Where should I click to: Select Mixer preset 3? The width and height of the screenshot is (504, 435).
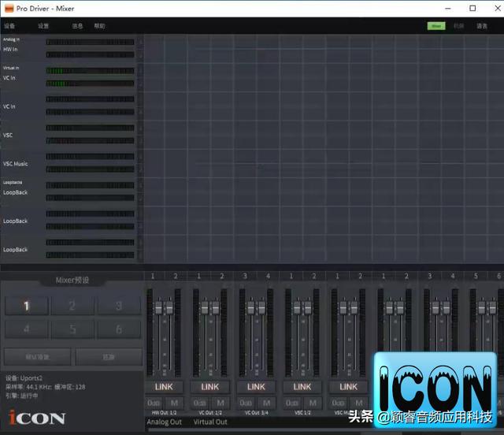[x=119, y=307]
